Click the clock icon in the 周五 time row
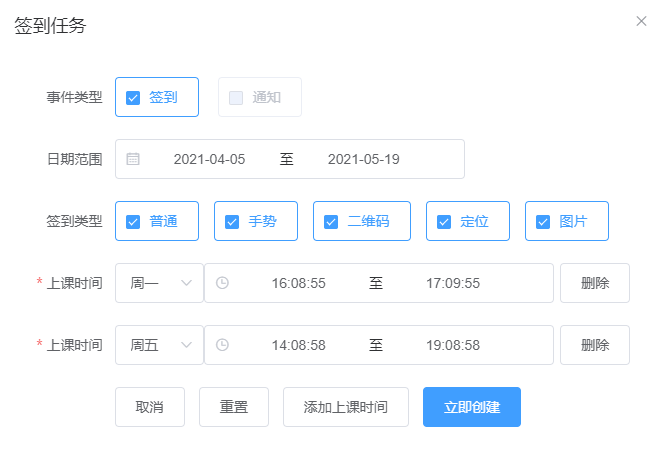670x475 pixels. pyautogui.click(x=222, y=345)
